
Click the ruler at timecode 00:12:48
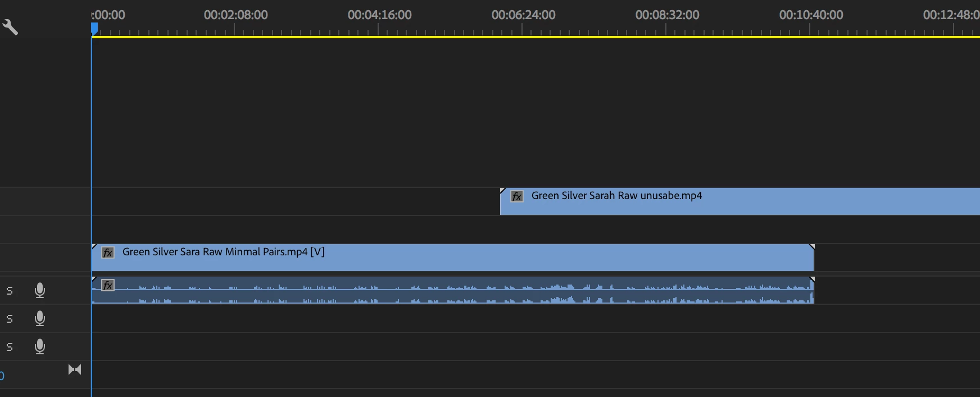point(951,15)
